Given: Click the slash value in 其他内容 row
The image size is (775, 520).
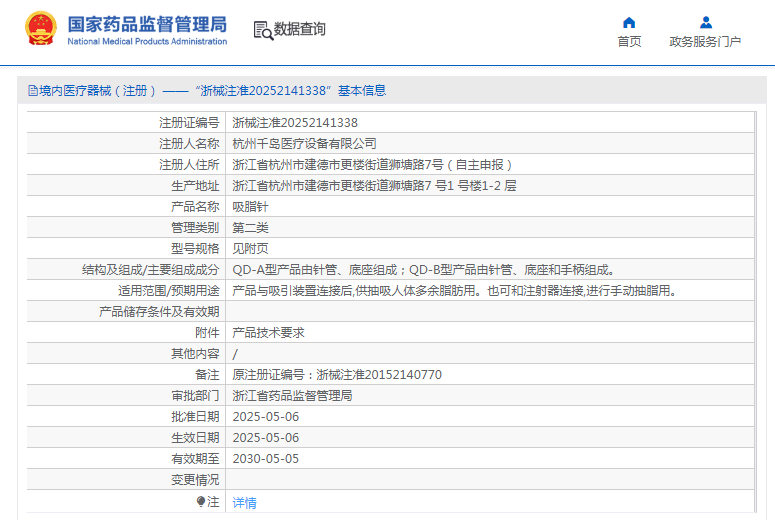Looking at the screenshot, I should [x=235, y=354].
